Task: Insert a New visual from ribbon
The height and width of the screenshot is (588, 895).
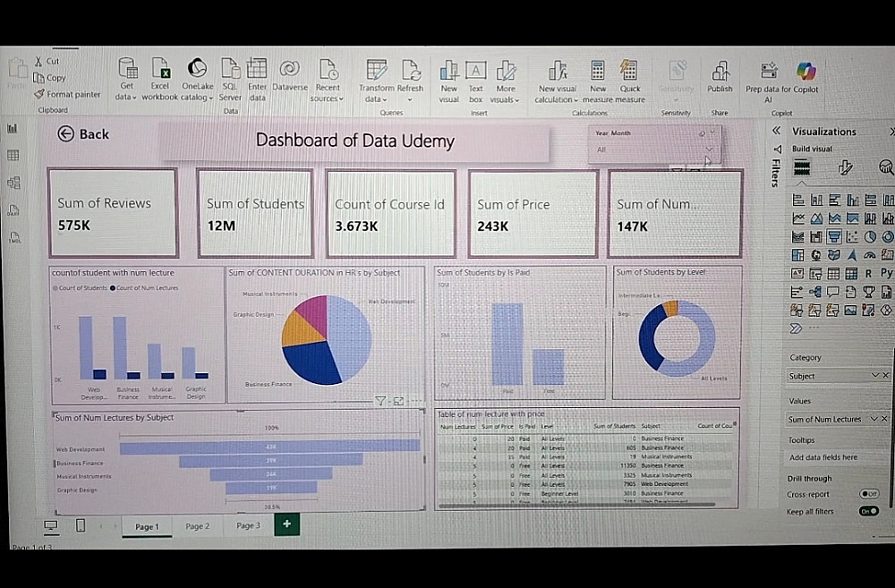Action: click(x=448, y=81)
